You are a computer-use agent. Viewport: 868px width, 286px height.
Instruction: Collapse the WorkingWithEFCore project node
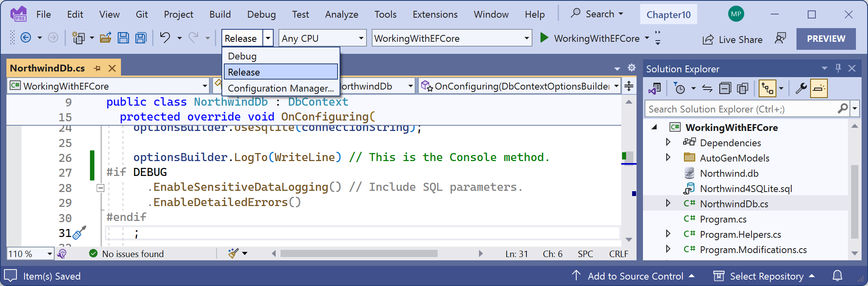654,127
